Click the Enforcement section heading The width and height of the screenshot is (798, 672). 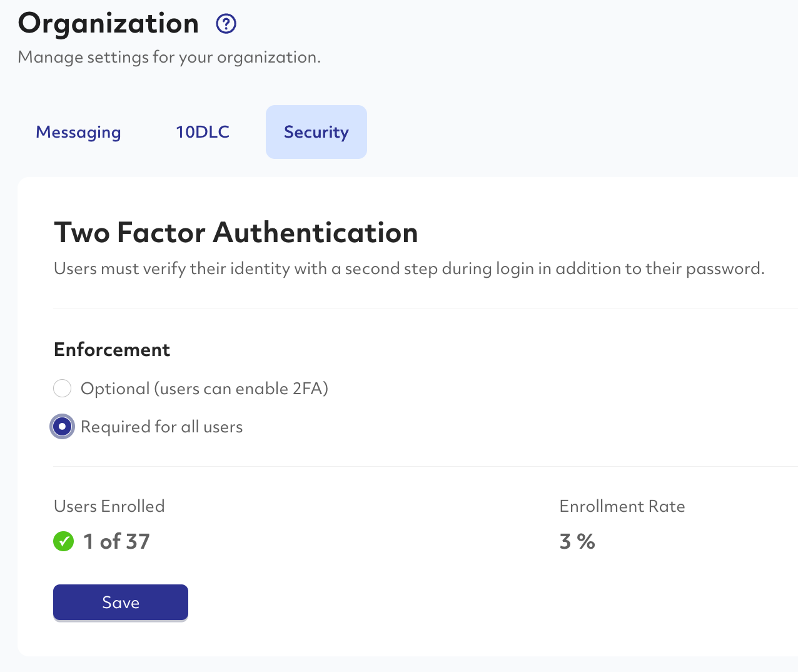click(x=112, y=350)
